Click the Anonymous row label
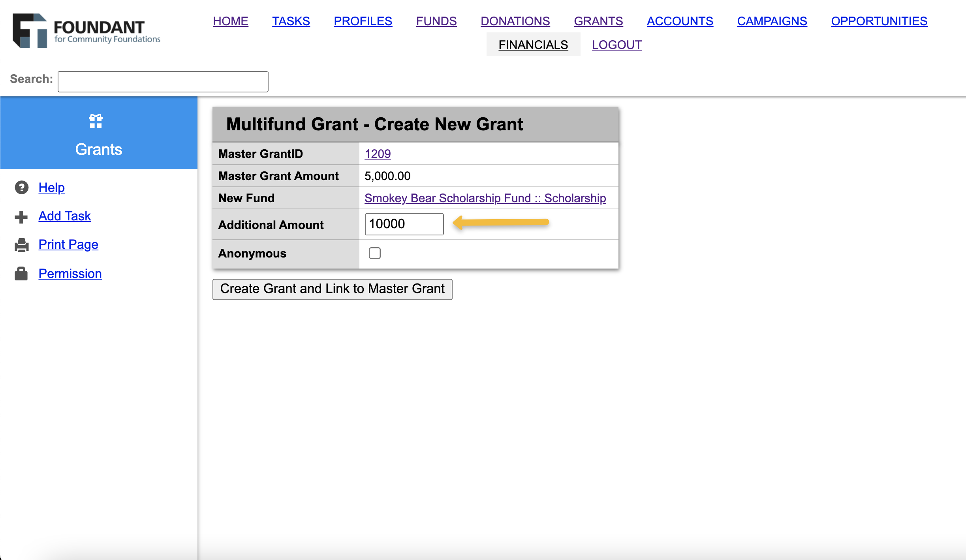 tap(252, 253)
